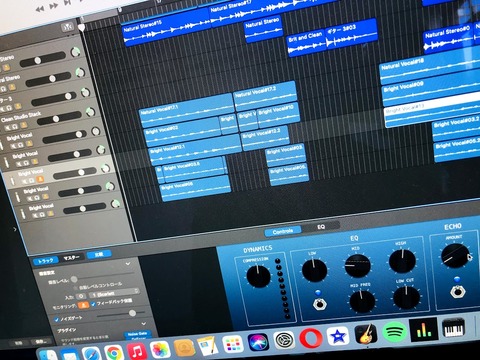Switch to the トラック tab
480x360 pixels.
click(x=46, y=261)
